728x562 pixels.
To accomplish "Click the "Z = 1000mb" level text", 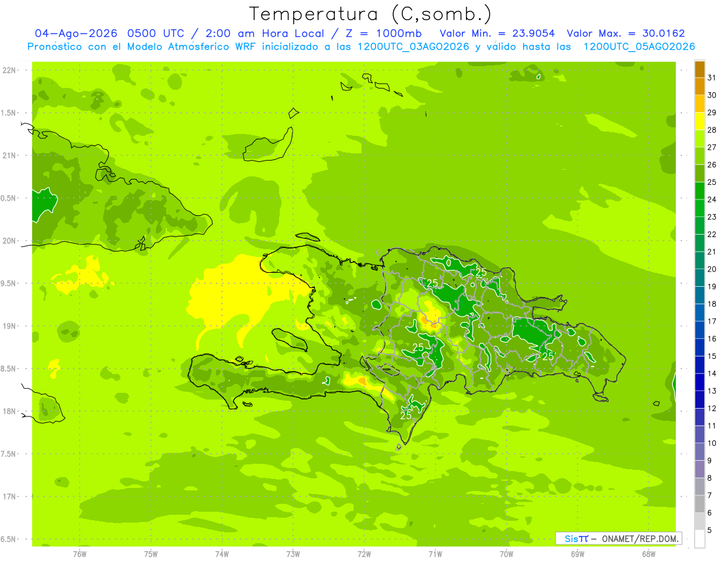I will (383, 33).
